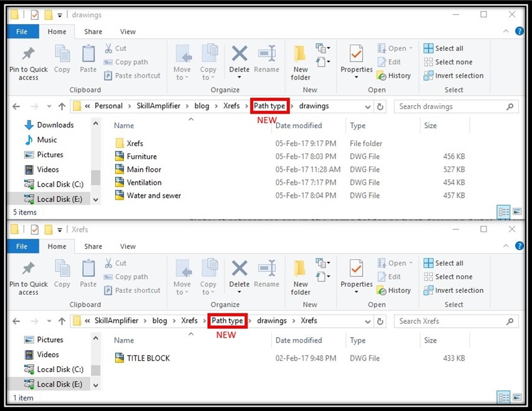Click Pin to Quick access in Xrefs window

point(28,278)
